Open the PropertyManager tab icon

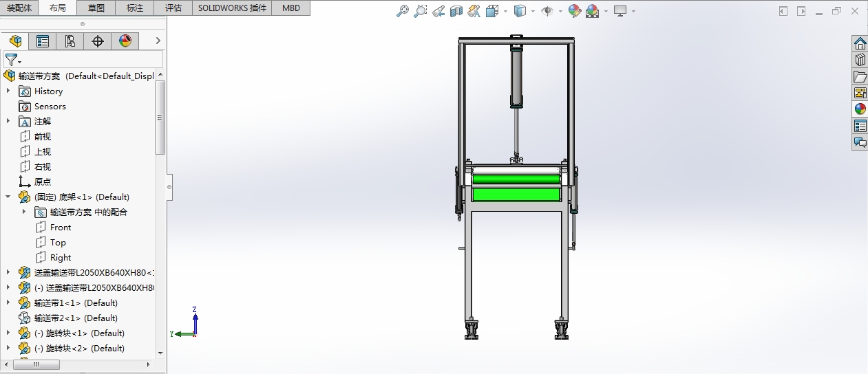[43, 41]
